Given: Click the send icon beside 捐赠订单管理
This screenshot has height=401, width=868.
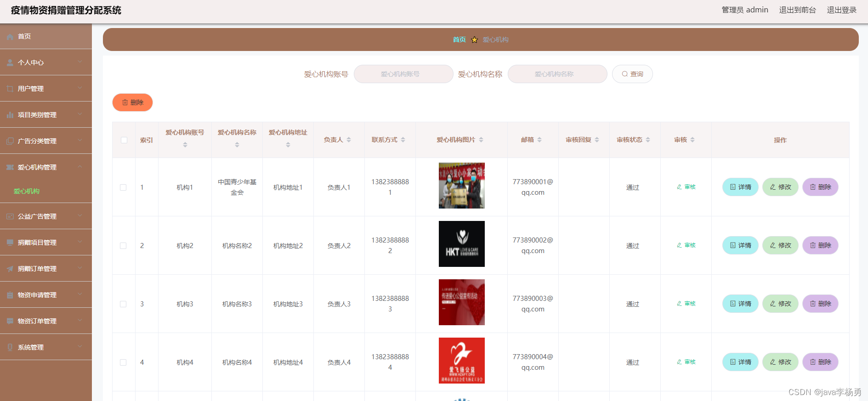Looking at the screenshot, I should [x=10, y=269].
